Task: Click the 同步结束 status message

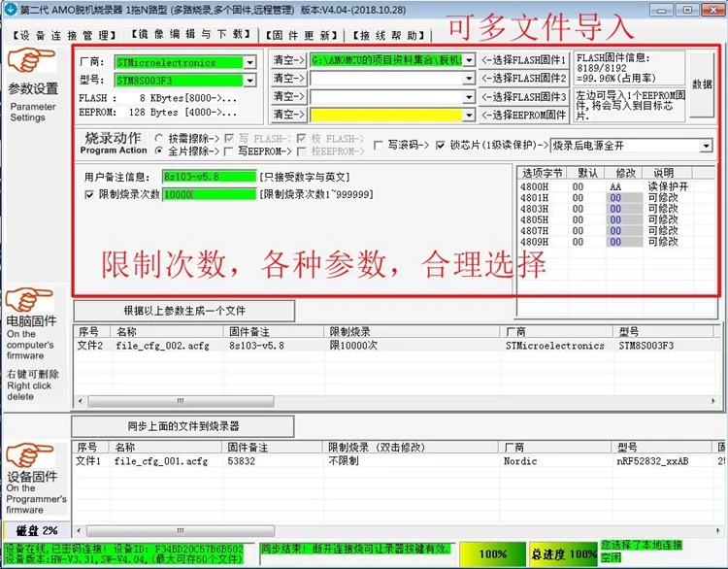Action: (355, 549)
